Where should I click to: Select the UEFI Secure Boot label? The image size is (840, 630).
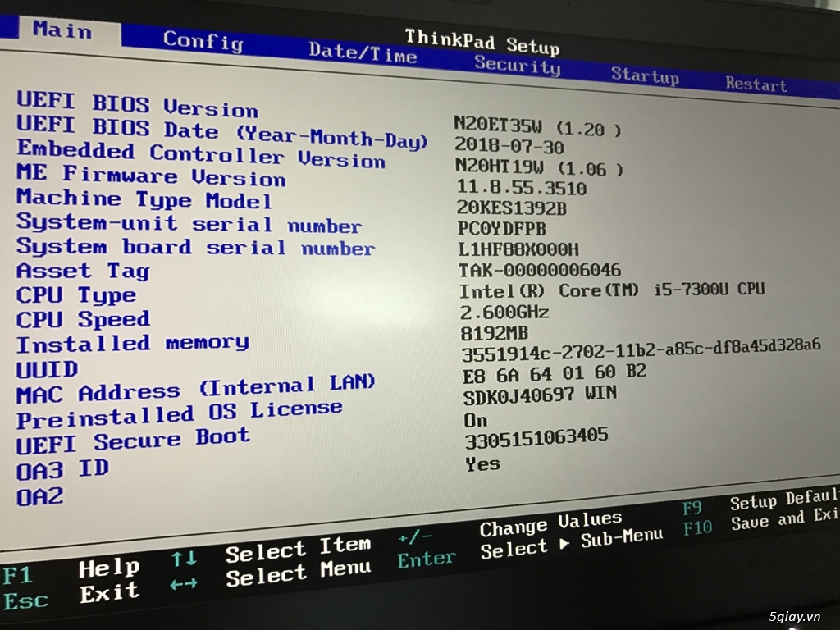tap(133, 441)
